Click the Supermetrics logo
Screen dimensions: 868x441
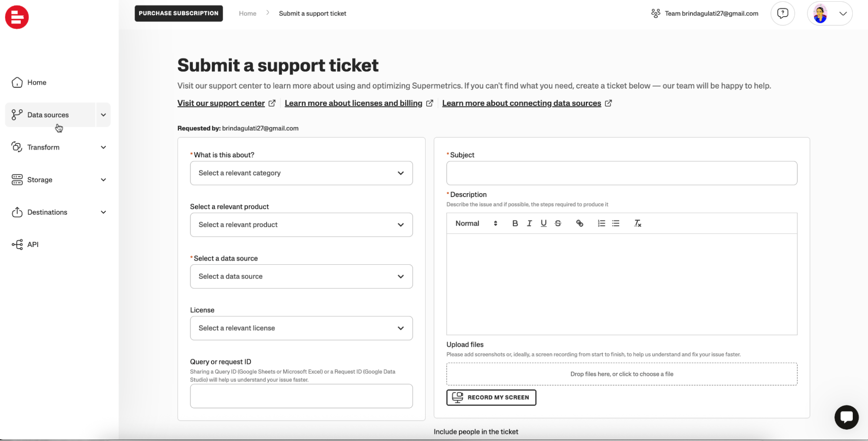tap(17, 17)
